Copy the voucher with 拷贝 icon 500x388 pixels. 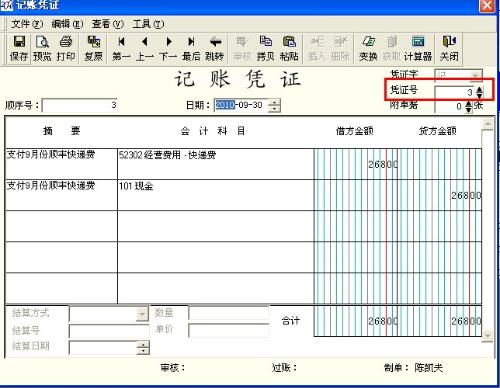(x=265, y=49)
